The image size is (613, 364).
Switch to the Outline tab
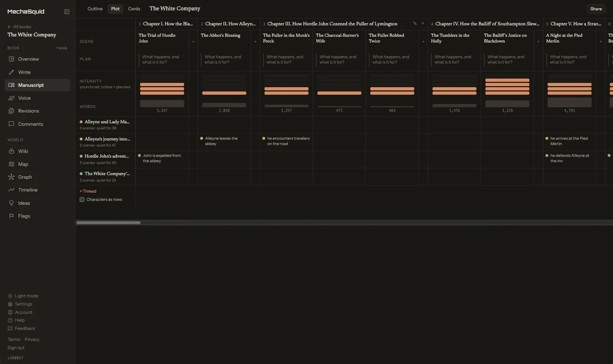pos(95,9)
